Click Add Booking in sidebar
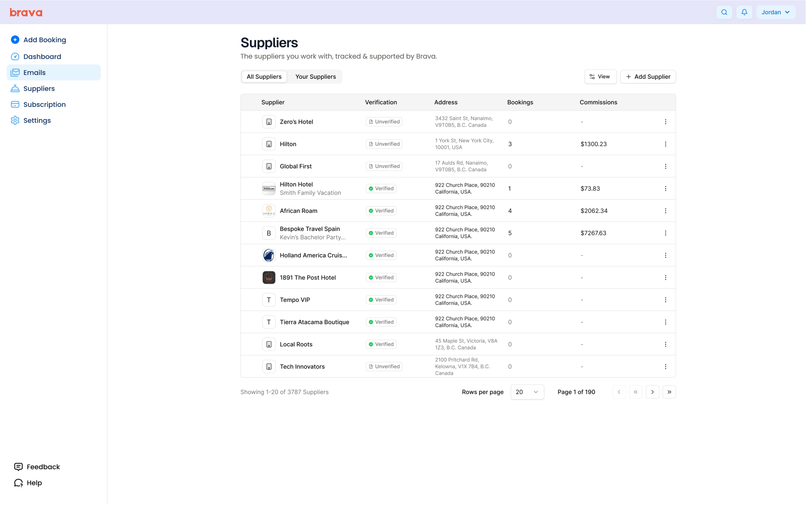Image resolution: width=812 pixels, height=507 pixels. click(x=45, y=40)
